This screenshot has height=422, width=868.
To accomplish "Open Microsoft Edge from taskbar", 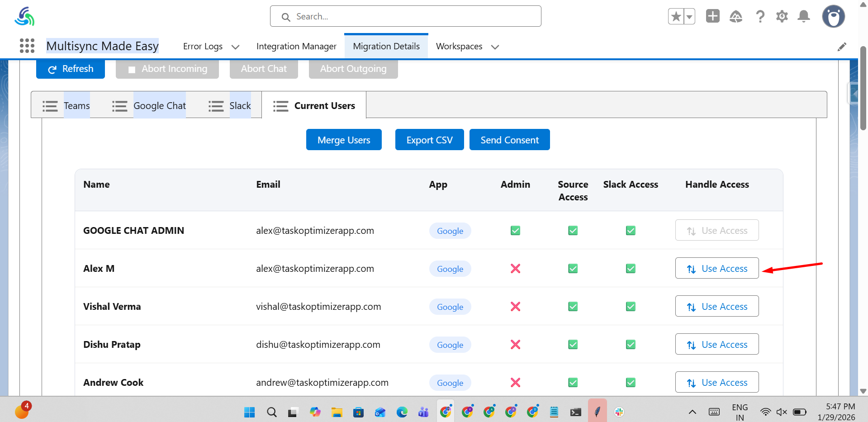I will (x=402, y=412).
